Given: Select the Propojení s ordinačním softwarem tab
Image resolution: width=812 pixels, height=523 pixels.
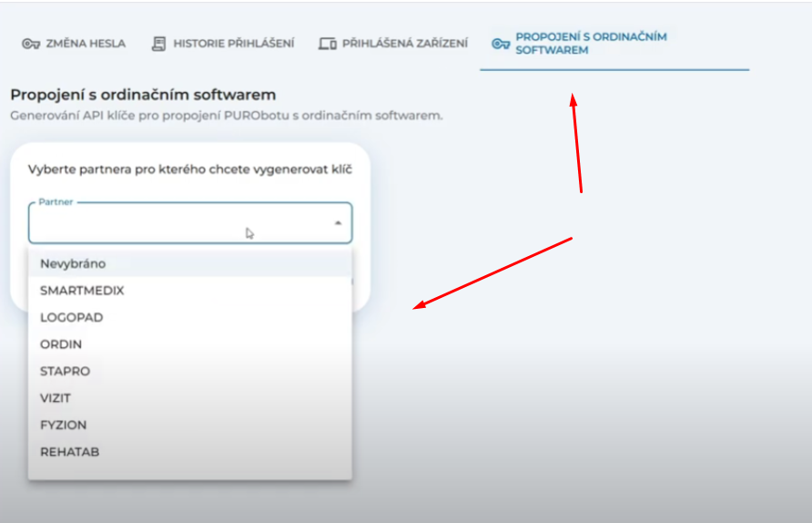Looking at the screenshot, I should (x=614, y=44).
